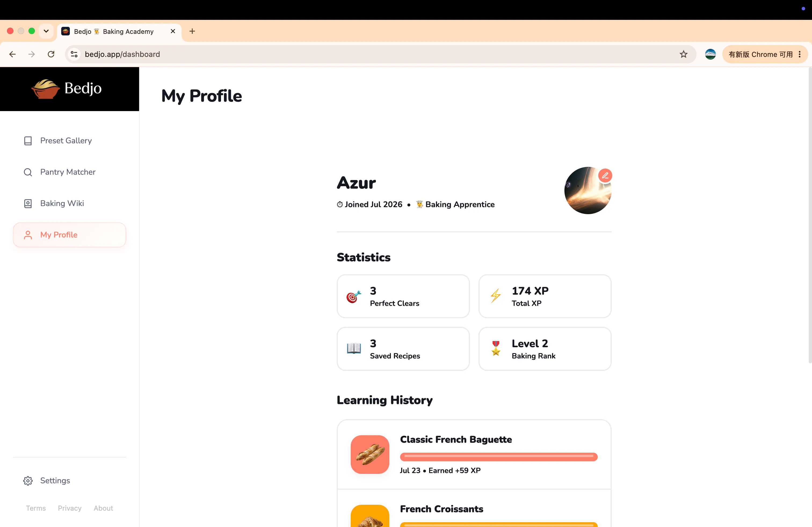Click the Settings gear icon
Viewport: 812px width, 527px height.
coord(28,481)
